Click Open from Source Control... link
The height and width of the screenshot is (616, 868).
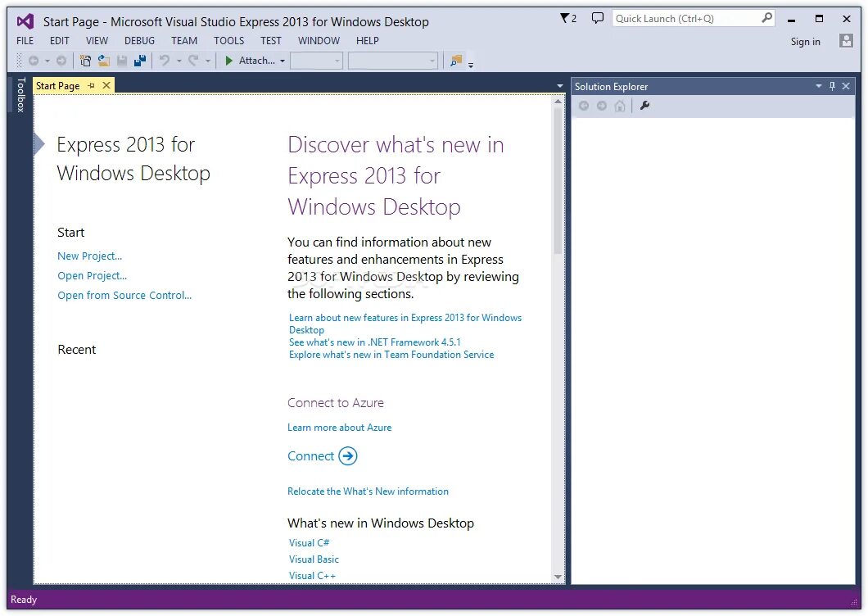[x=124, y=295]
